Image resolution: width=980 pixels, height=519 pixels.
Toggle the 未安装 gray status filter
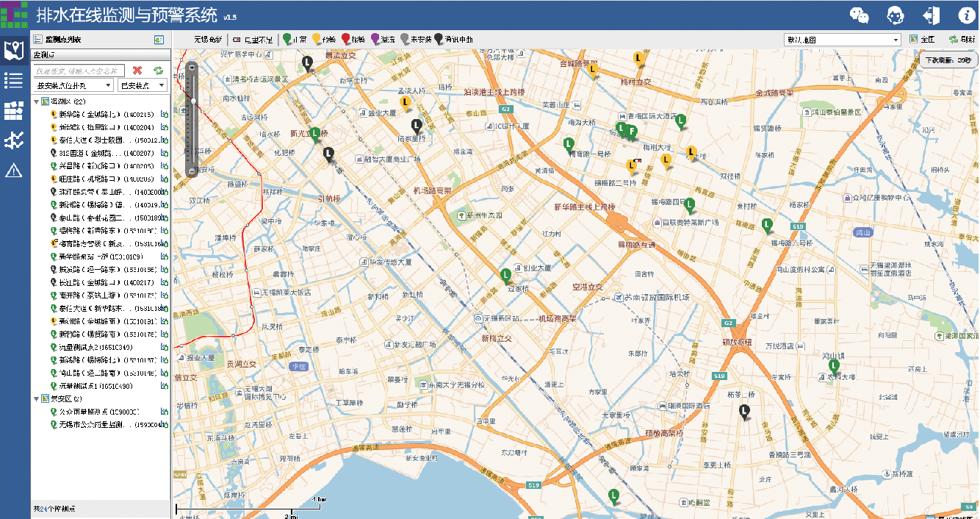point(416,40)
